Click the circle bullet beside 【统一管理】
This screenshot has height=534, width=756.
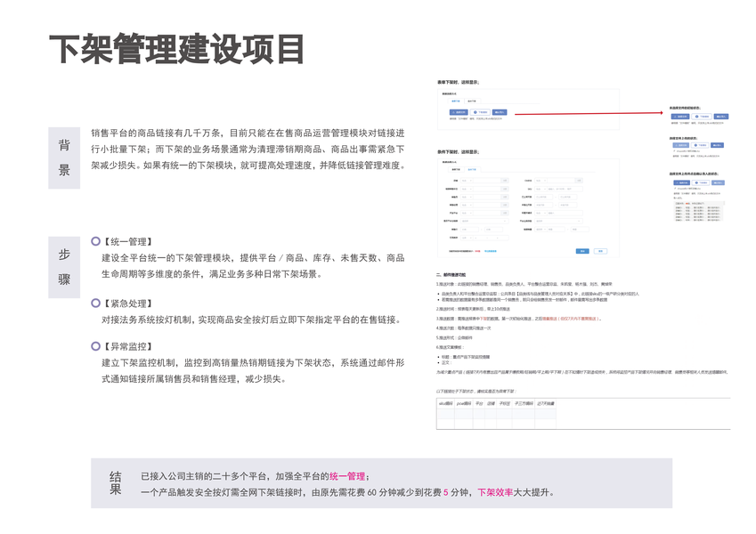(95, 241)
